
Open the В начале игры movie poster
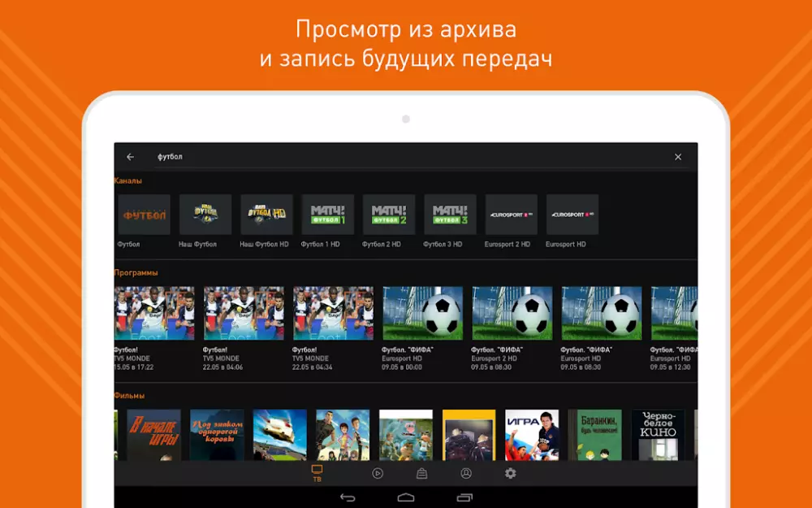tap(153, 435)
